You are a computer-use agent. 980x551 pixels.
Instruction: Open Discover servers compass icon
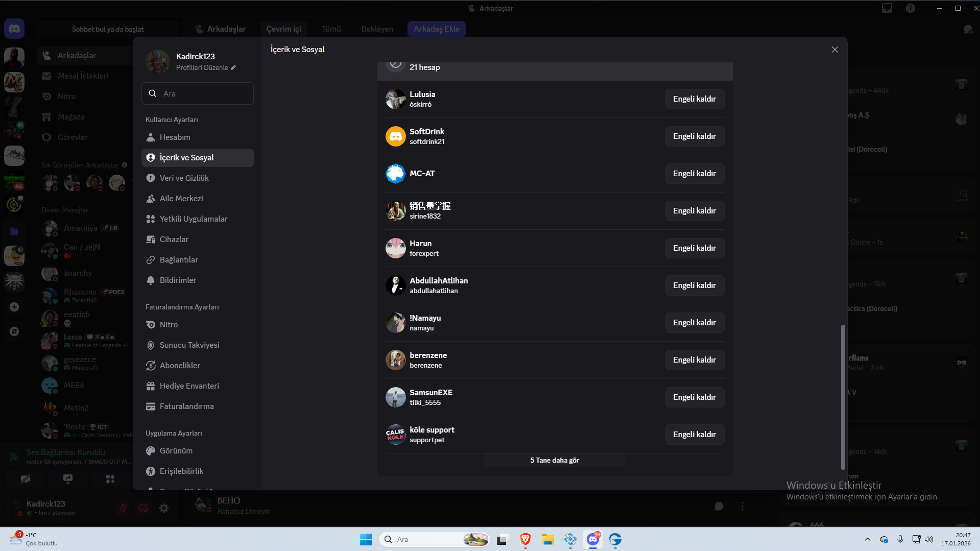tap(14, 331)
